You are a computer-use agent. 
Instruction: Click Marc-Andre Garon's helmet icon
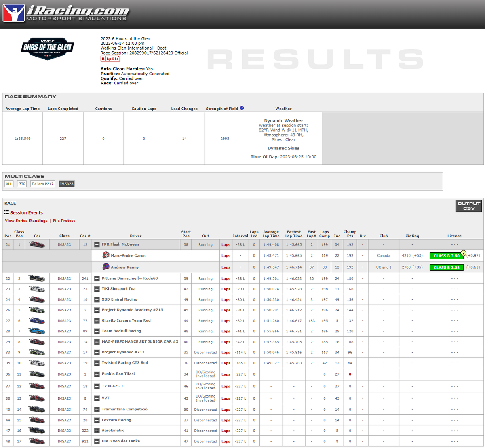(106, 255)
